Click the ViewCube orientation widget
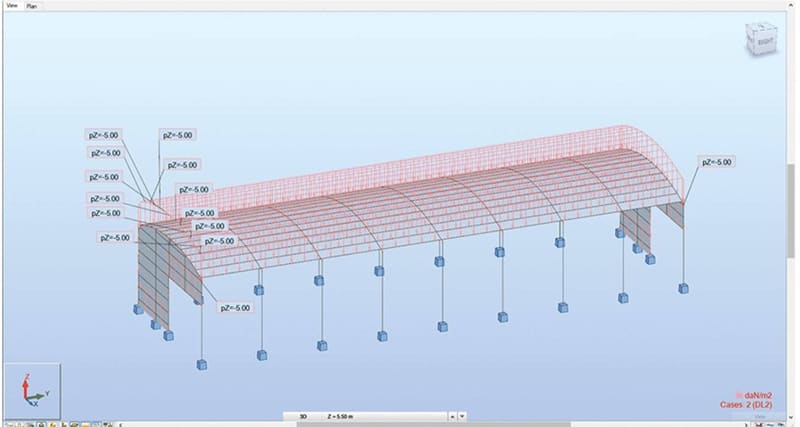This screenshot has width=800, height=427. tap(761, 38)
